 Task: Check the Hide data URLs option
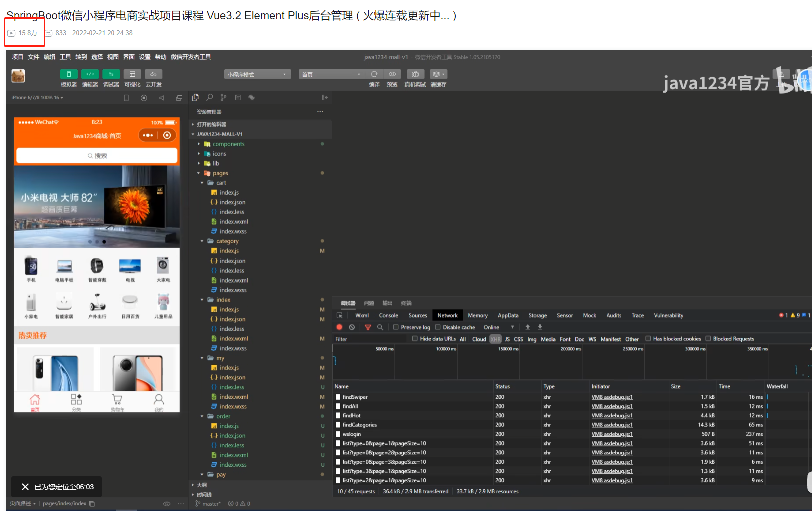[x=415, y=339]
